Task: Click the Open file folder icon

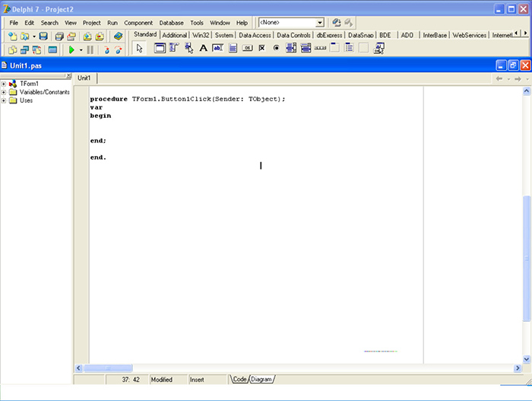Action: click(24, 36)
